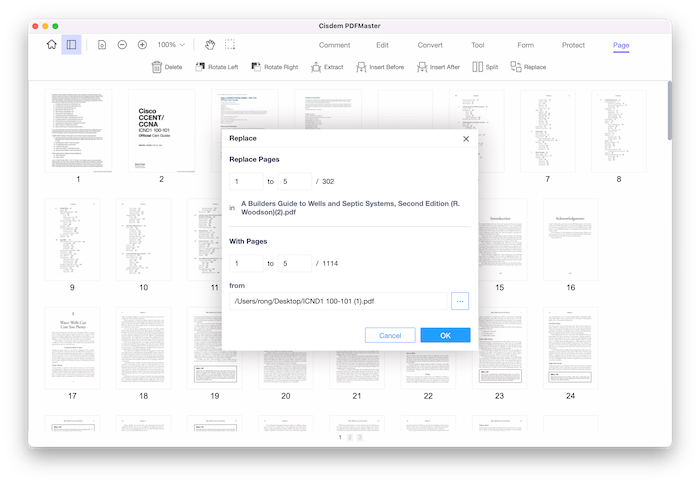Switch to the Convert tab
Viewport: 700px width, 484px height.
[430, 45]
